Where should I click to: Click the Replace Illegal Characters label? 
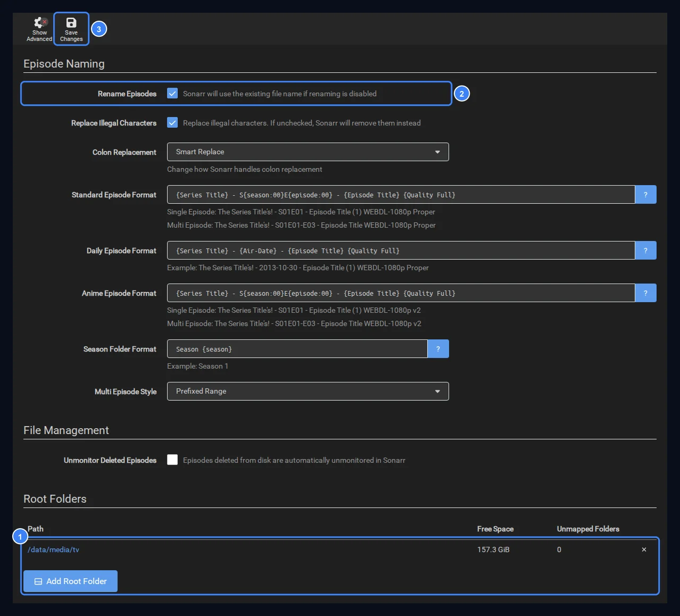click(114, 123)
